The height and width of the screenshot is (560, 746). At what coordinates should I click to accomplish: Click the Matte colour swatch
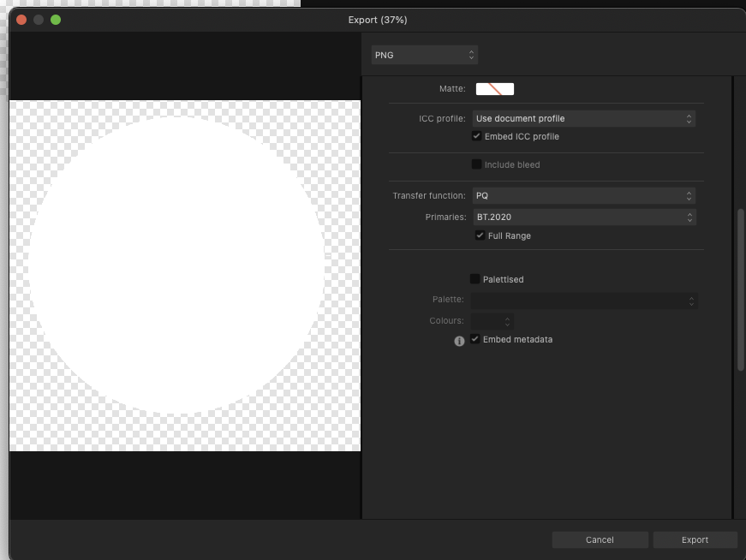point(495,89)
